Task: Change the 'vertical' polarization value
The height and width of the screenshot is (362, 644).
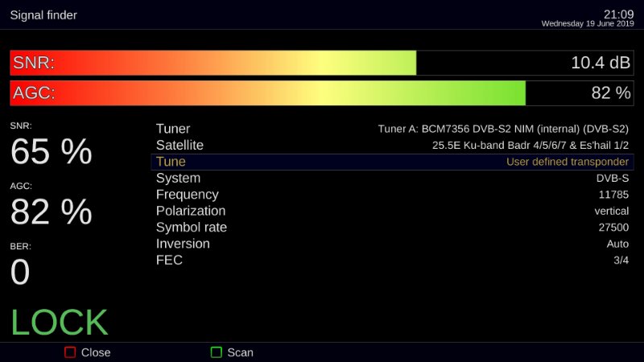Action: tap(612, 211)
